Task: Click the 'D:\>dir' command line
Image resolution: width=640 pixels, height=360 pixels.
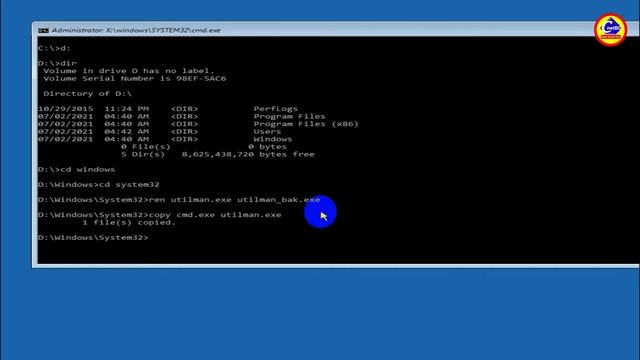Action: point(57,63)
